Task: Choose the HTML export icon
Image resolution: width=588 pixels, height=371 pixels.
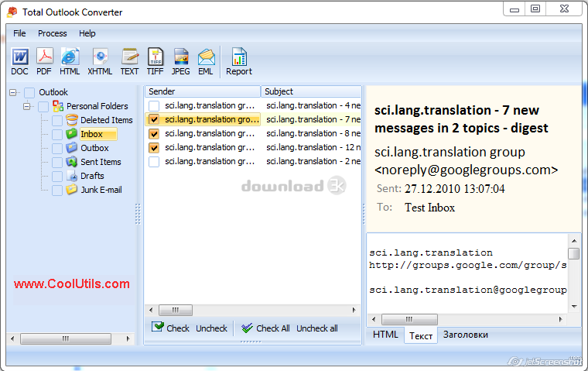Action: (70, 57)
